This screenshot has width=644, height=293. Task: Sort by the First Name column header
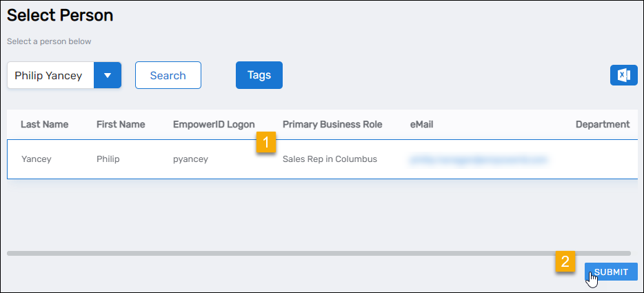point(121,125)
